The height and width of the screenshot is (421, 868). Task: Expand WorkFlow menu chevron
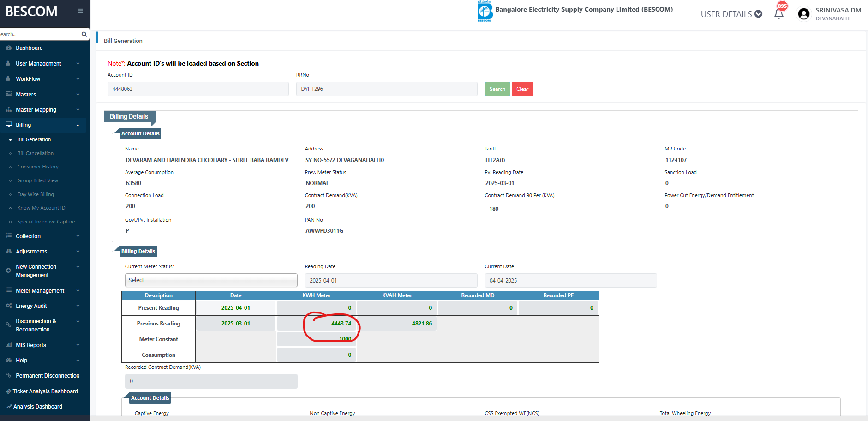pos(78,79)
